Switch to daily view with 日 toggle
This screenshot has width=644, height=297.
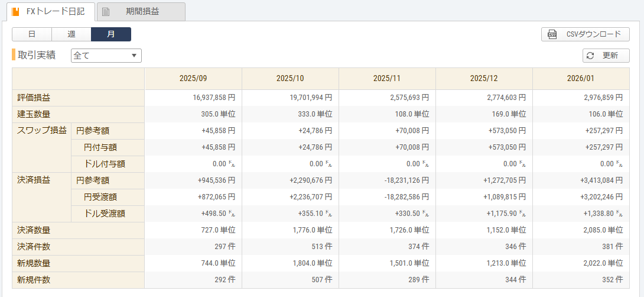[x=32, y=34]
